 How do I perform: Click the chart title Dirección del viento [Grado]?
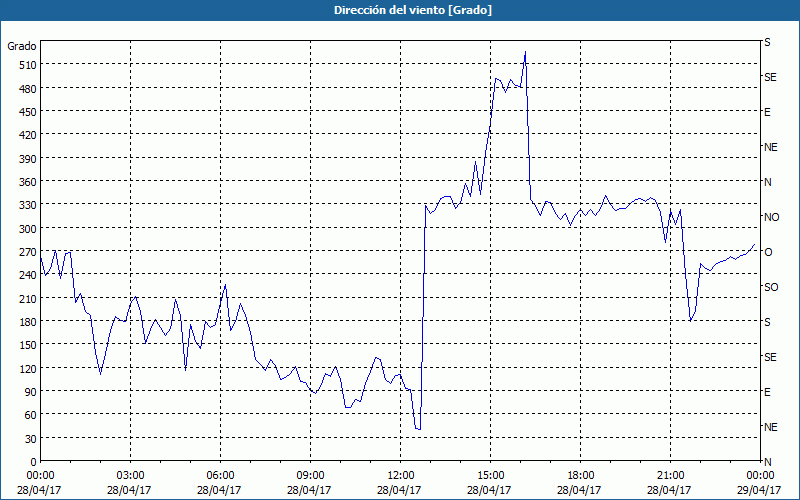[413, 10]
